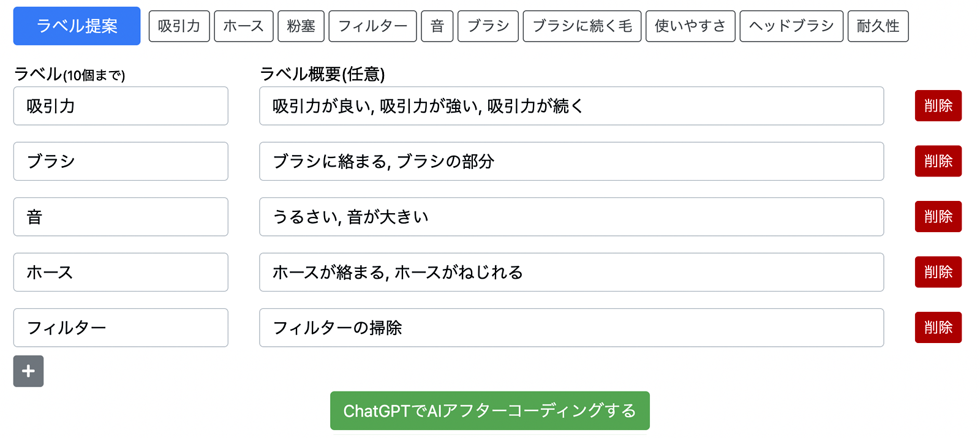Focus the ブラシ label name field
This screenshot has height=438, width=980.
coord(121,161)
